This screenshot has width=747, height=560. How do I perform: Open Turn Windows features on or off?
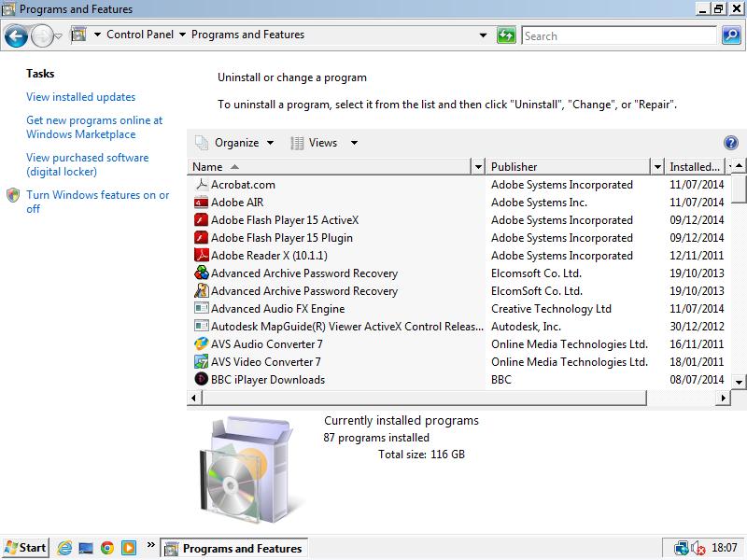(98, 202)
